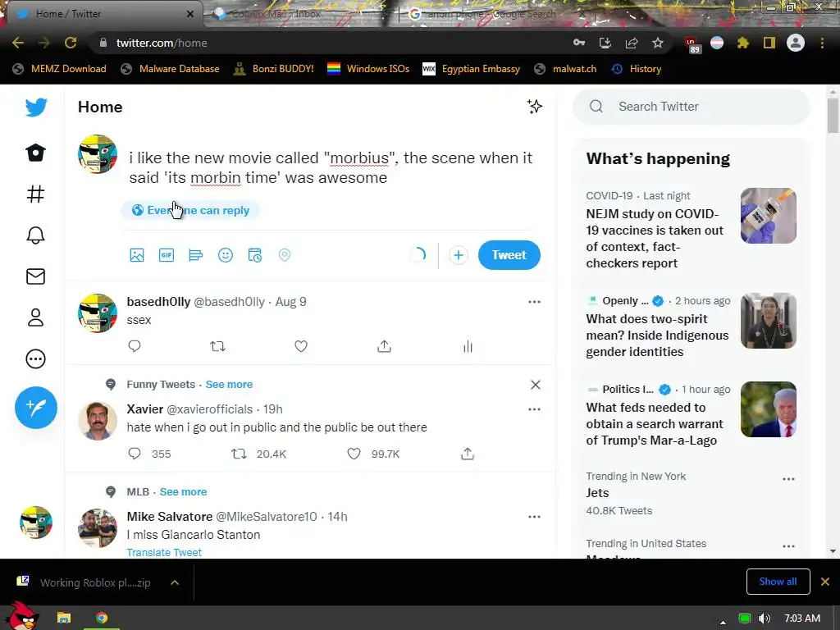Viewport: 840px width, 630px height.
Task: Open the Chrome three-dot menu
Action: [x=822, y=43]
